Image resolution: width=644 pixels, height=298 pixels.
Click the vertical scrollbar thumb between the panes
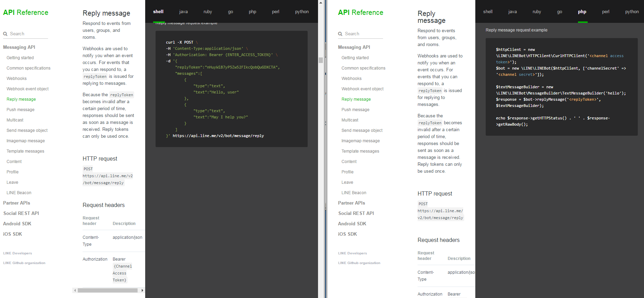point(321,60)
